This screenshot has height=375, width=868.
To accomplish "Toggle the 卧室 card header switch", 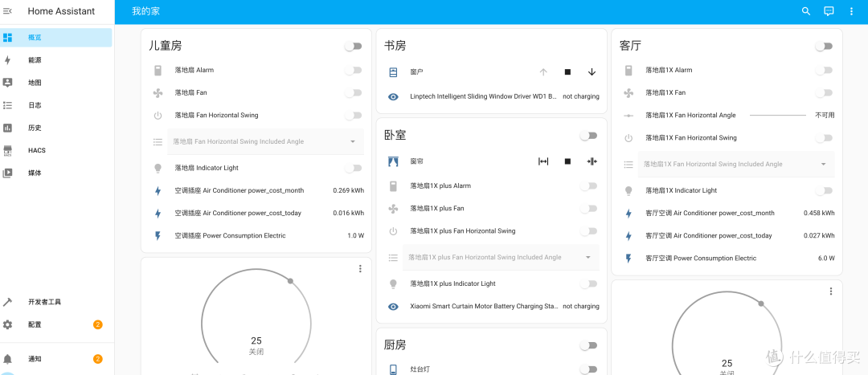I will pos(588,136).
